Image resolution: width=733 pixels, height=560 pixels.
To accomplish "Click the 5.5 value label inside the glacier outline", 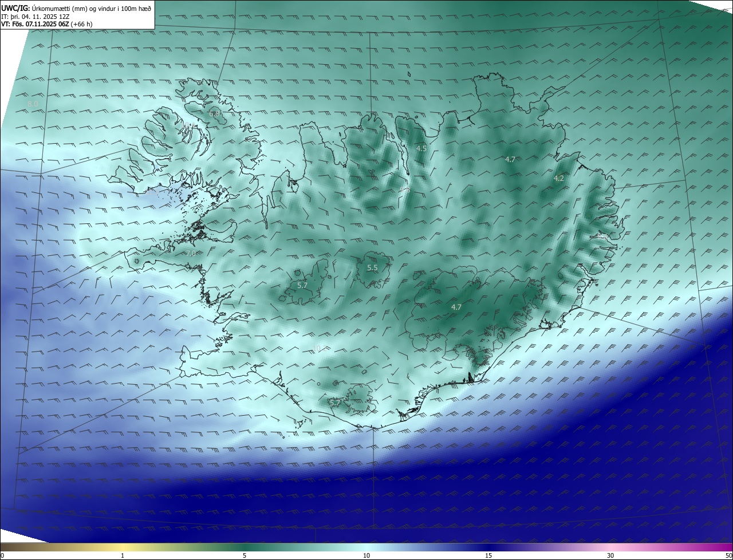I will point(372,268).
